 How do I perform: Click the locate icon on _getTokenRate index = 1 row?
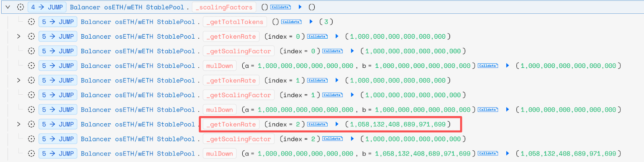click(31, 81)
